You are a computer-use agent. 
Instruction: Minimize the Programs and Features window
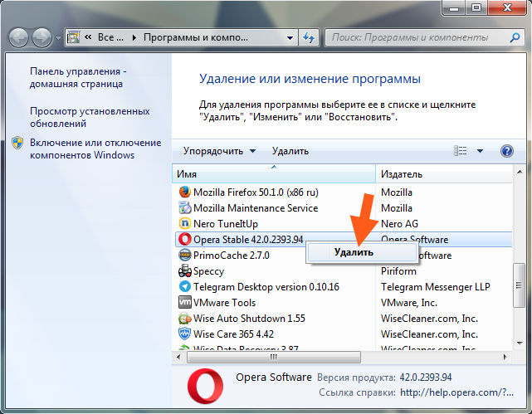(x=454, y=7)
